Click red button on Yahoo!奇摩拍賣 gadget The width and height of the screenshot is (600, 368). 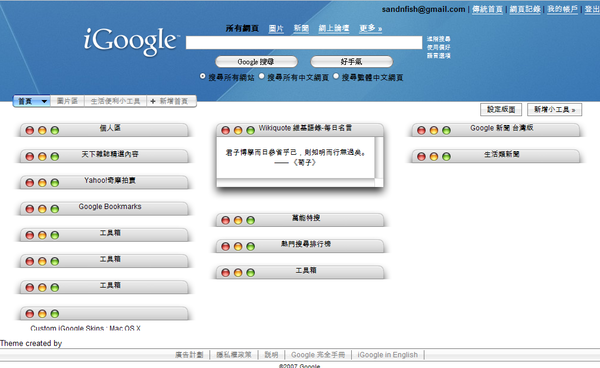(30, 183)
